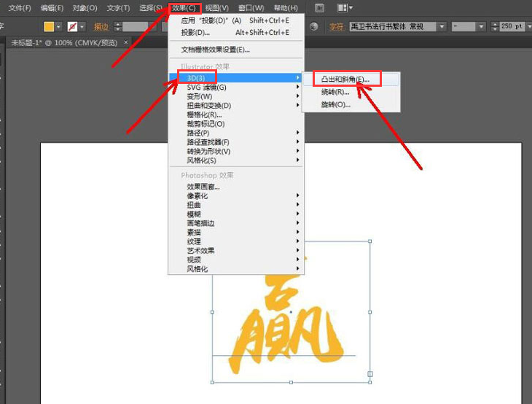532x404 pixels.
Task: Click the round globe icon in control bar
Action: pyautogui.click(x=314, y=26)
